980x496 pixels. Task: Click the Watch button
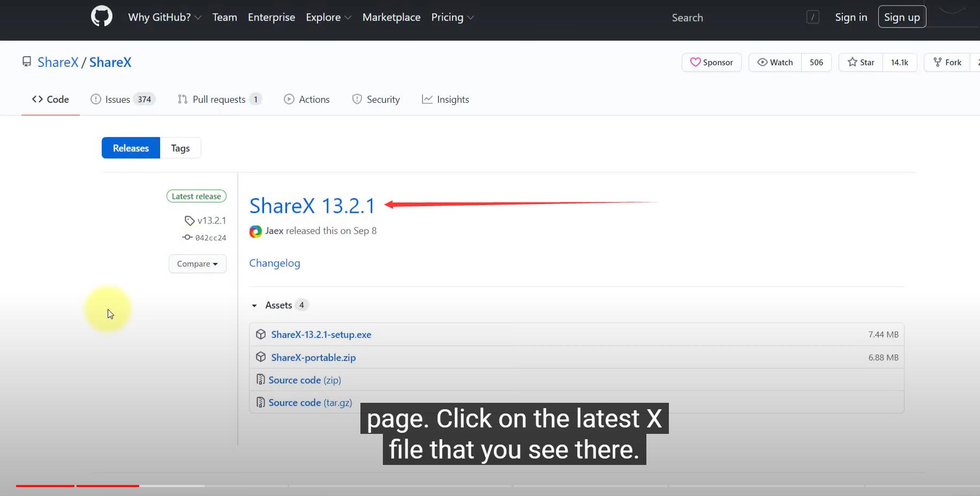(x=775, y=62)
